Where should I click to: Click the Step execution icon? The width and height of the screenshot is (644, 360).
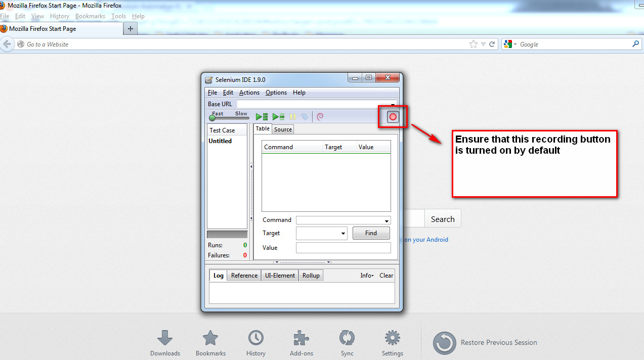click(x=304, y=116)
